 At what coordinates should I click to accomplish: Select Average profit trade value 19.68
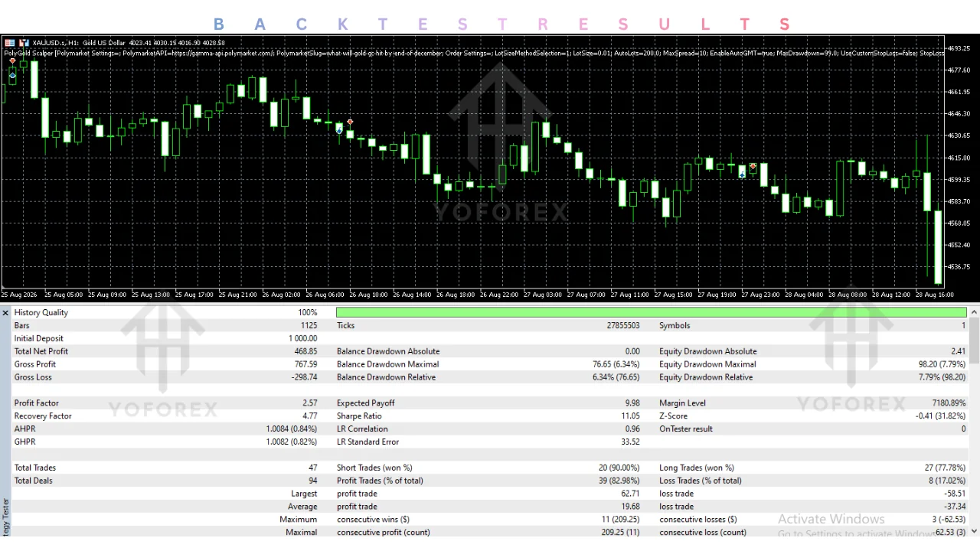click(x=630, y=507)
